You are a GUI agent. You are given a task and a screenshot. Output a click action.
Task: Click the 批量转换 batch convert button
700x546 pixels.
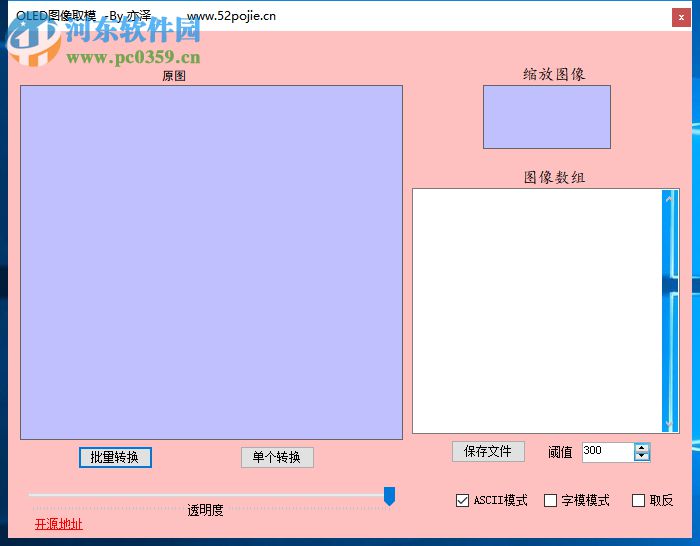click(115, 457)
